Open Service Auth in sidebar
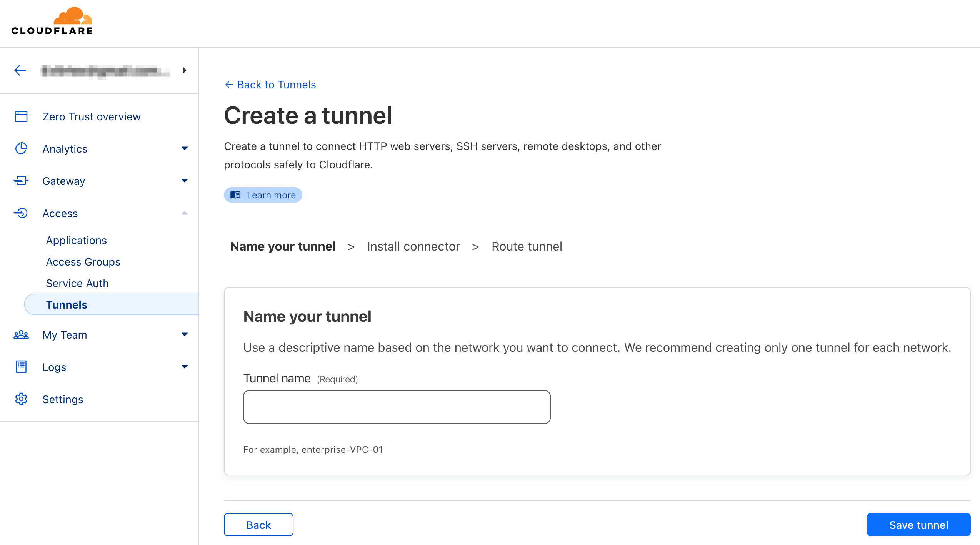This screenshot has height=545, width=980. pos(77,283)
